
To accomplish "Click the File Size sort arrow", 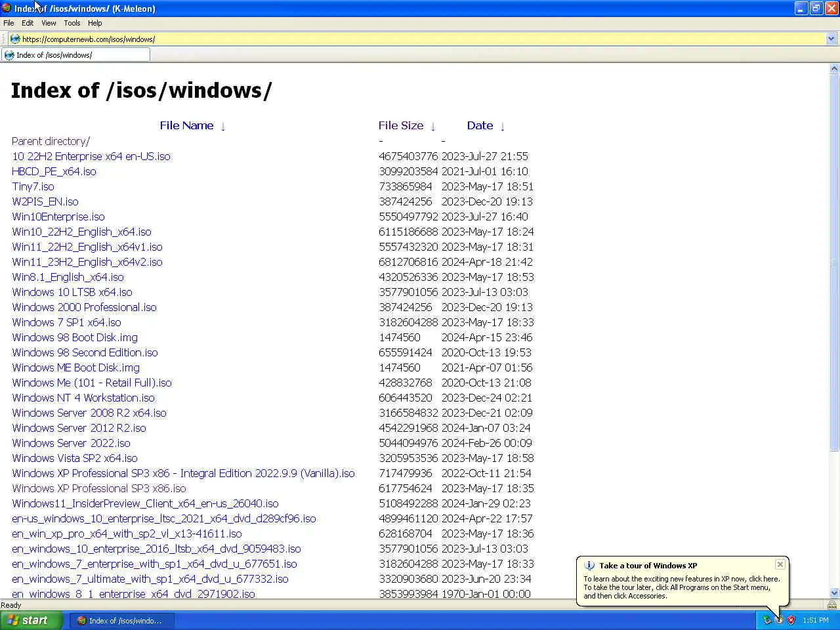I will tap(433, 126).
